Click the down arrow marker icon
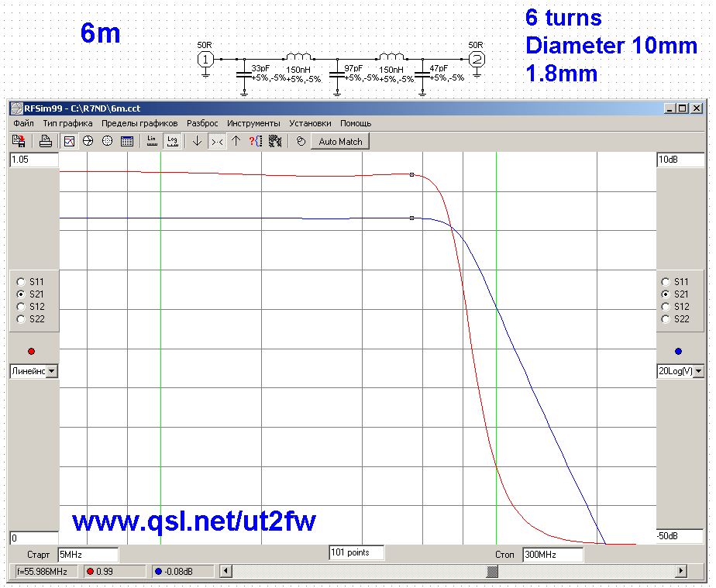The width and height of the screenshot is (716, 588). point(197,141)
